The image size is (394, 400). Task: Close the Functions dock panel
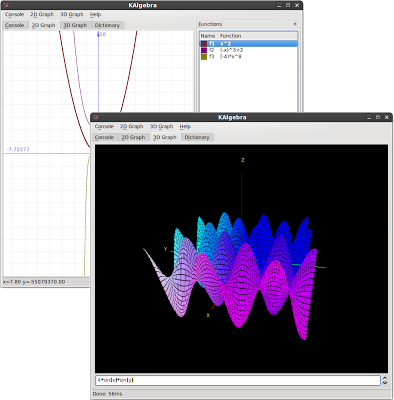pyautogui.click(x=295, y=24)
